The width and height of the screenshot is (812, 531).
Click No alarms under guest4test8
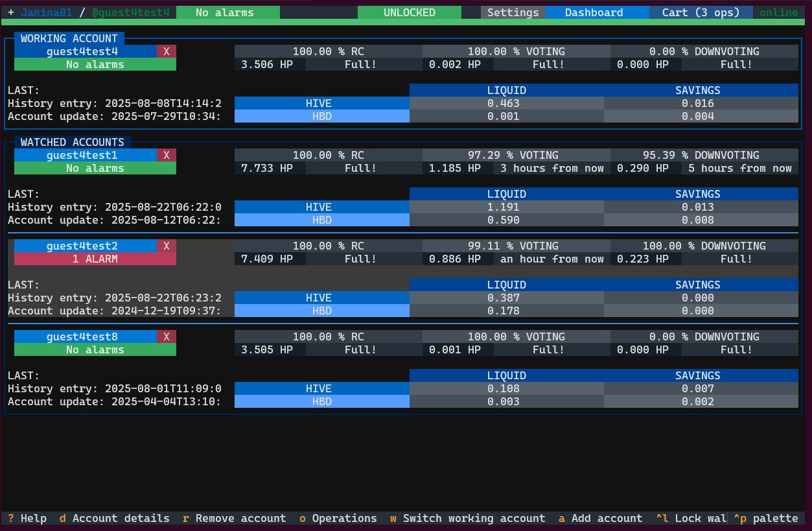coord(95,349)
